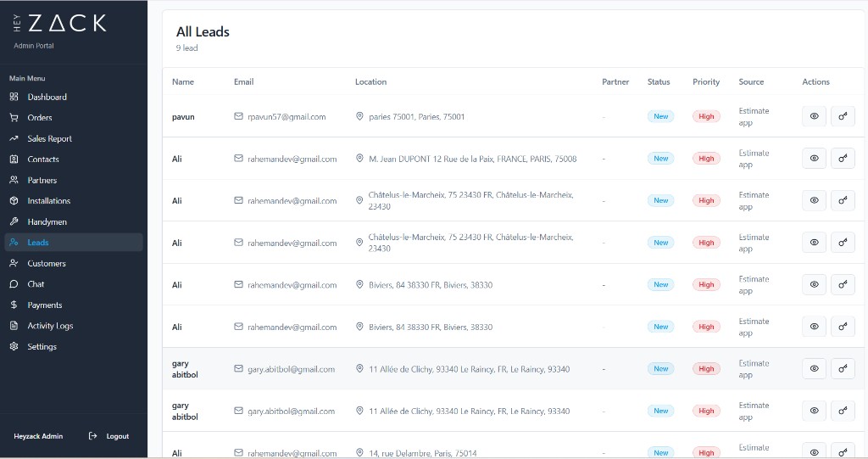Click the map pin beside paries 75001
The height and width of the screenshot is (459, 868).
click(359, 116)
